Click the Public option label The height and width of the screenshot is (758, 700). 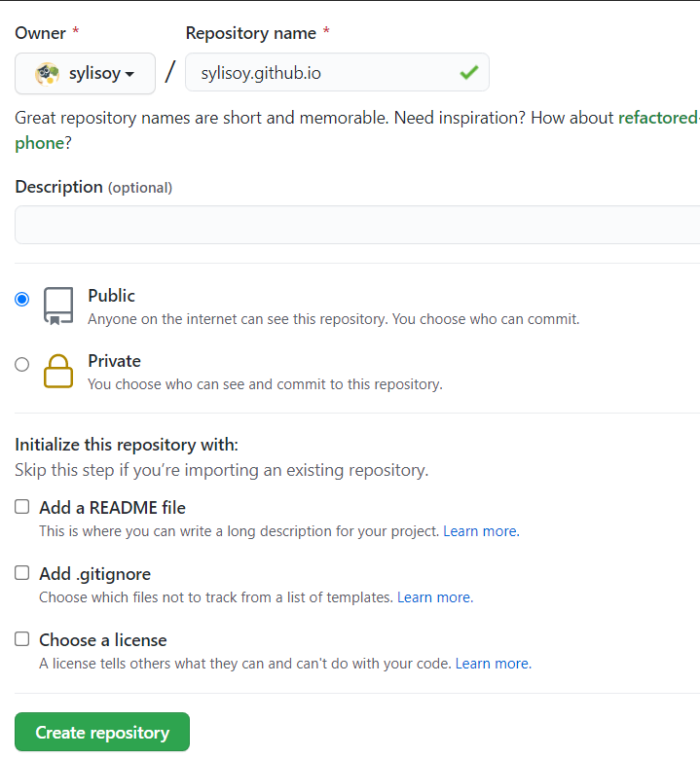[111, 296]
